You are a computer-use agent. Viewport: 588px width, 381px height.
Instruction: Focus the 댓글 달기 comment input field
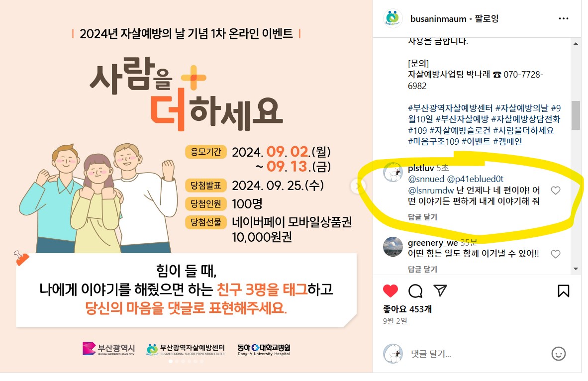[478, 354]
